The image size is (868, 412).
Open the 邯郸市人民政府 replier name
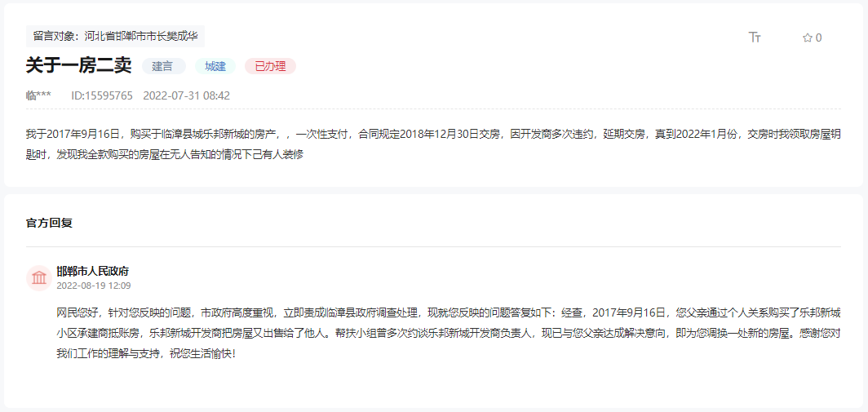(92, 272)
